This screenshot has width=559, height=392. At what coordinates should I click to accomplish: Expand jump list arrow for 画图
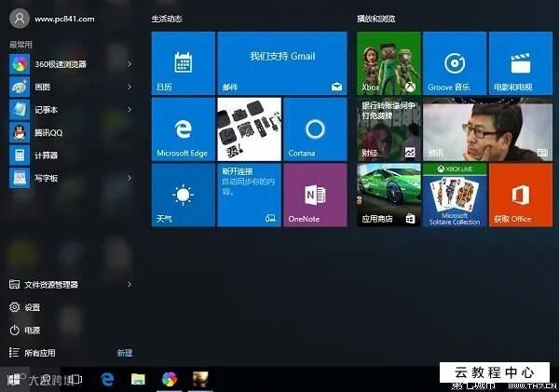130,87
